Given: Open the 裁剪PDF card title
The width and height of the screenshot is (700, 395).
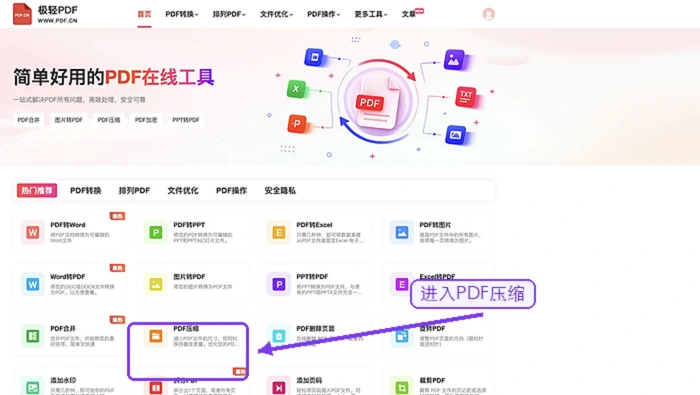Looking at the screenshot, I should pos(432,380).
